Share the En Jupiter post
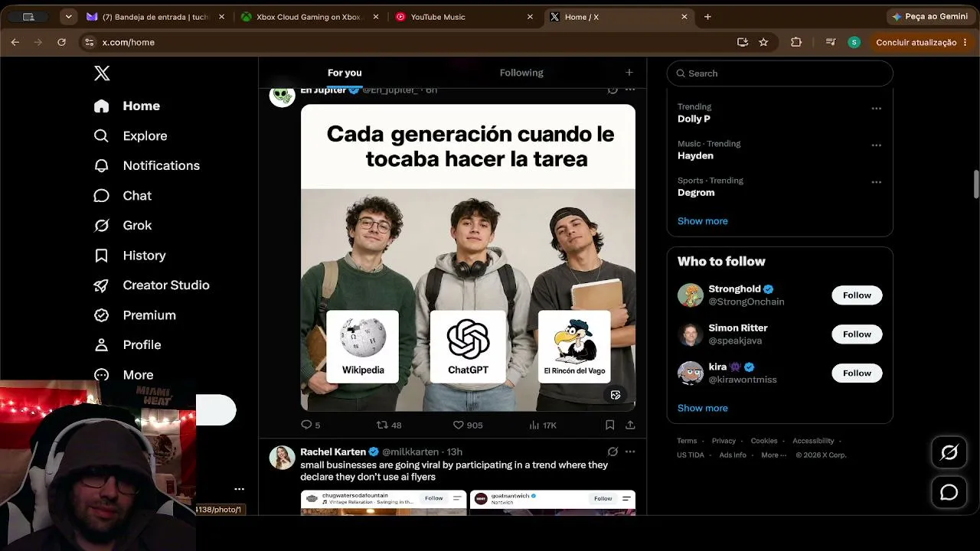 [x=630, y=425]
